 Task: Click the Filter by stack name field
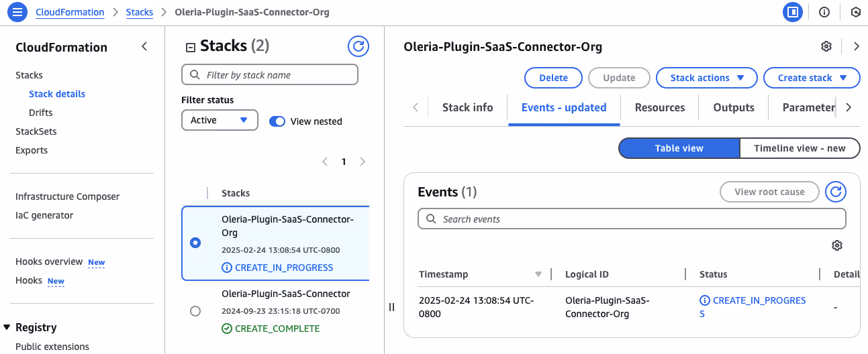click(x=270, y=75)
